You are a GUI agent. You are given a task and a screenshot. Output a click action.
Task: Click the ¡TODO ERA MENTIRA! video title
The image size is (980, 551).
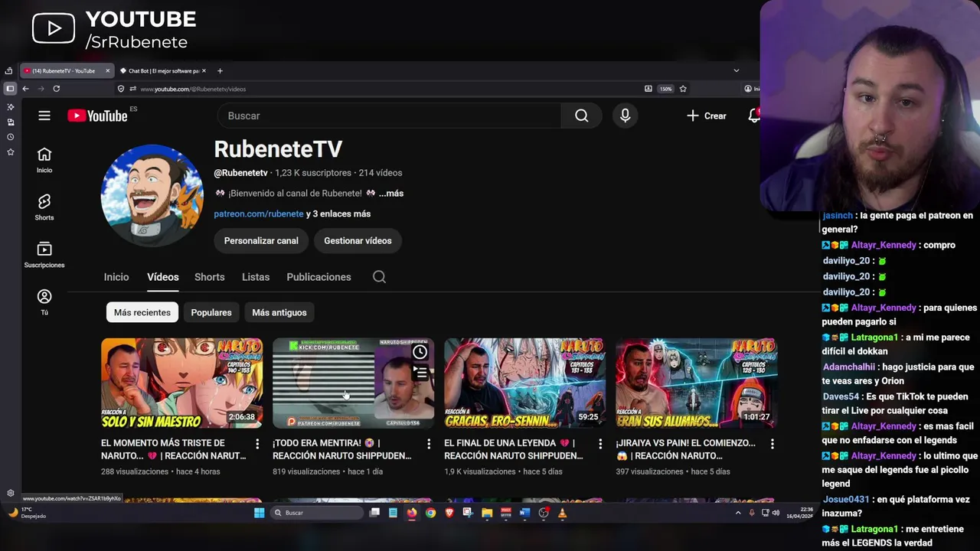pos(341,449)
